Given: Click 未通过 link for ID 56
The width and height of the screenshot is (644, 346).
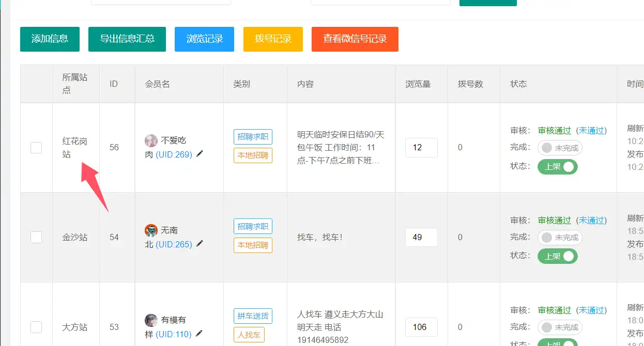Looking at the screenshot, I should click(x=591, y=131).
